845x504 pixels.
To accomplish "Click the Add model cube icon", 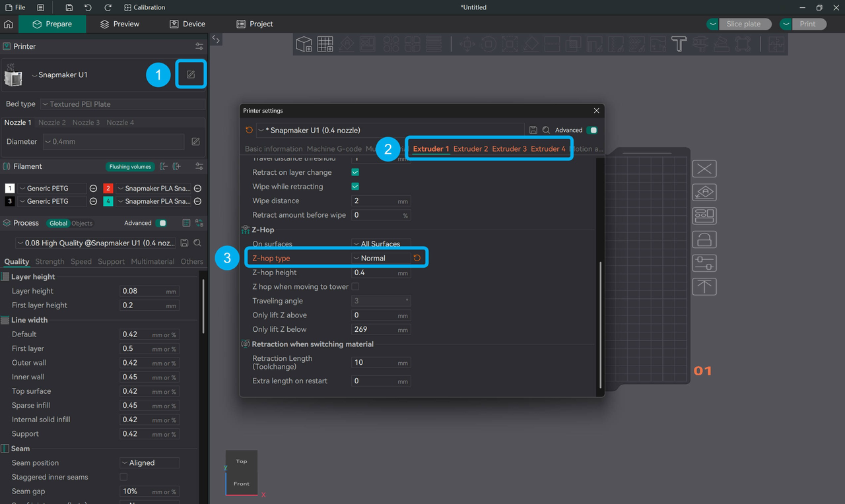I will click(304, 44).
